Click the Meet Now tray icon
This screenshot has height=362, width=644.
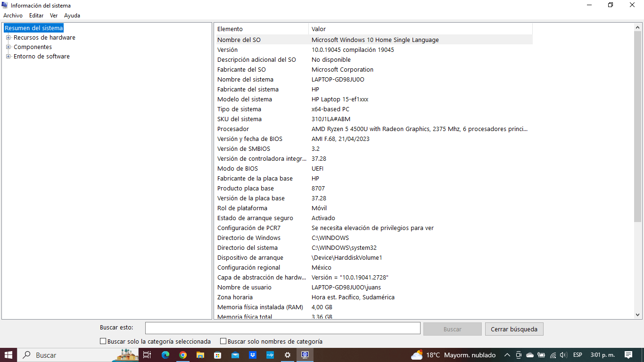(519, 355)
